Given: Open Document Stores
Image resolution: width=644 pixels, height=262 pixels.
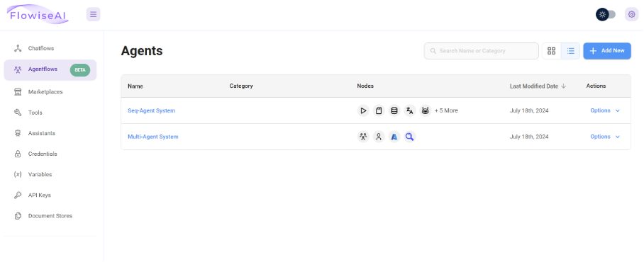Looking at the screenshot, I should tap(50, 216).
